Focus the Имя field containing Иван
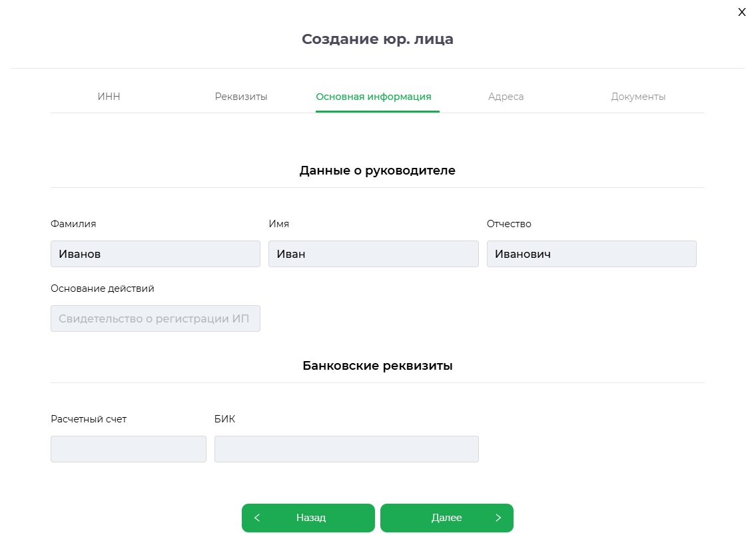The height and width of the screenshot is (551, 756). [x=374, y=254]
